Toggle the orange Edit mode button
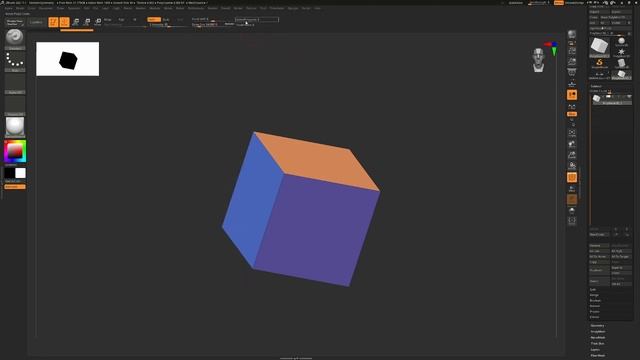 (x=53, y=22)
